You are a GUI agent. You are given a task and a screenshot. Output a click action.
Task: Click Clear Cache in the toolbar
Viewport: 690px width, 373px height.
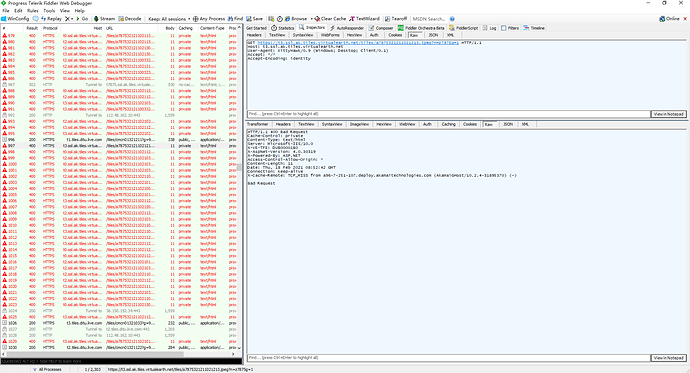(330, 19)
